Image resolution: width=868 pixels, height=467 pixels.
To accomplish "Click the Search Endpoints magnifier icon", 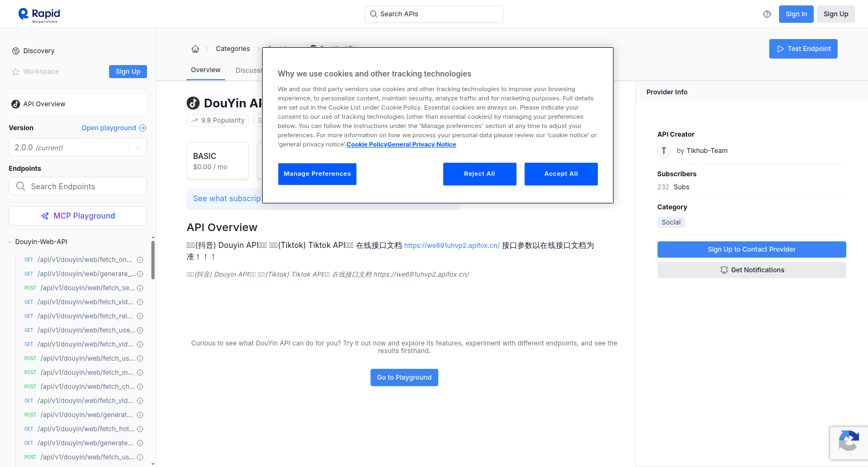I will (x=21, y=186).
